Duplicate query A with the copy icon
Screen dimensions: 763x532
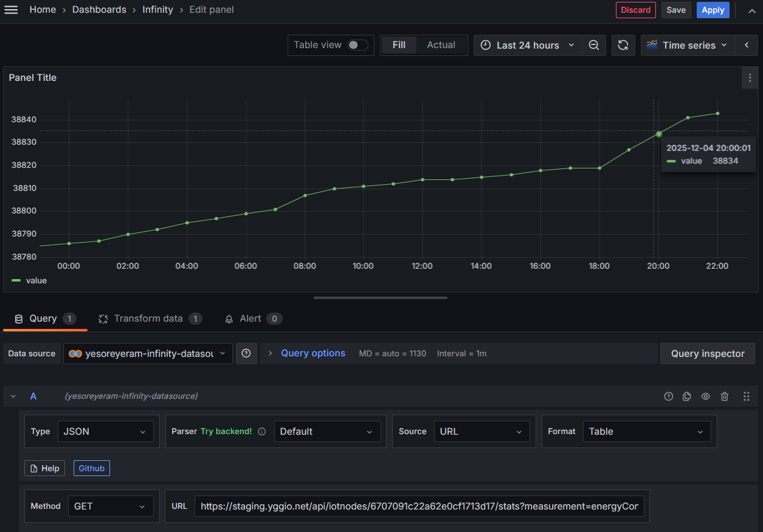pos(687,396)
